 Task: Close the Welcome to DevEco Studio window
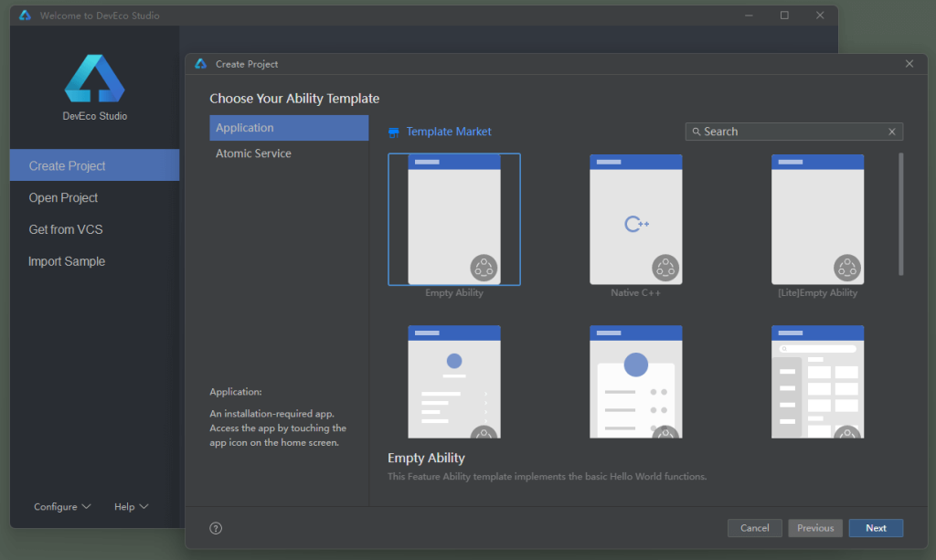(820, 15)
